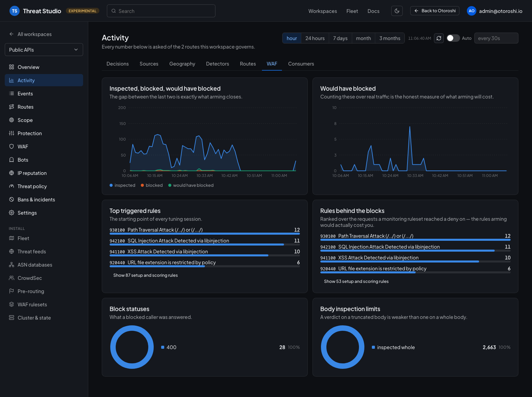The image size is (532, 397).
Task: Open WAF rulesets in sidebar
Action: pyautogui.click(x=44, y=304)
